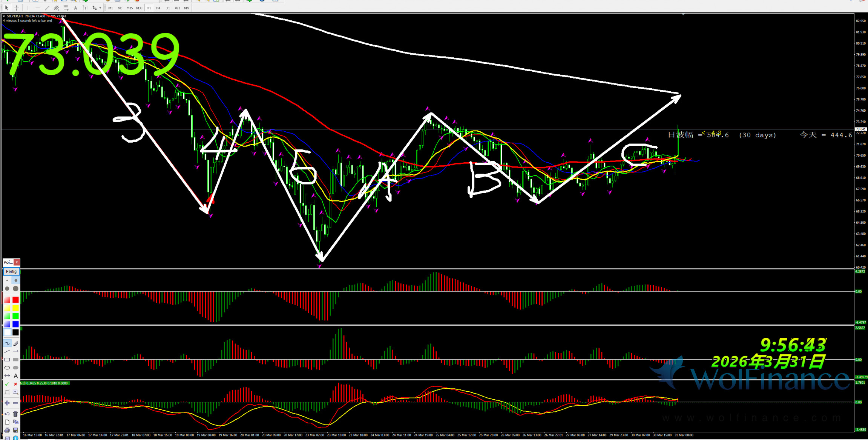Toggle the freehand curve drawing mode
868x440 pixels.
tap(7, 343)
